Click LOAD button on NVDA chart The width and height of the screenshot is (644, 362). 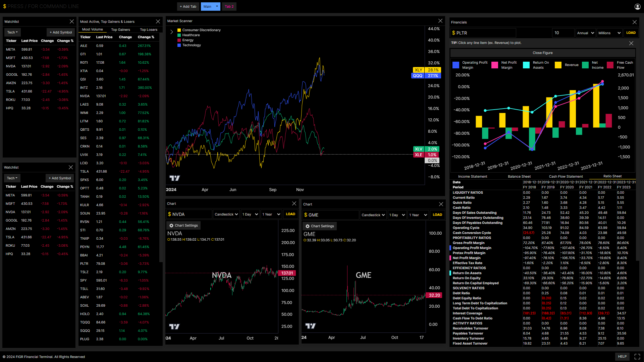pos(290,214)
